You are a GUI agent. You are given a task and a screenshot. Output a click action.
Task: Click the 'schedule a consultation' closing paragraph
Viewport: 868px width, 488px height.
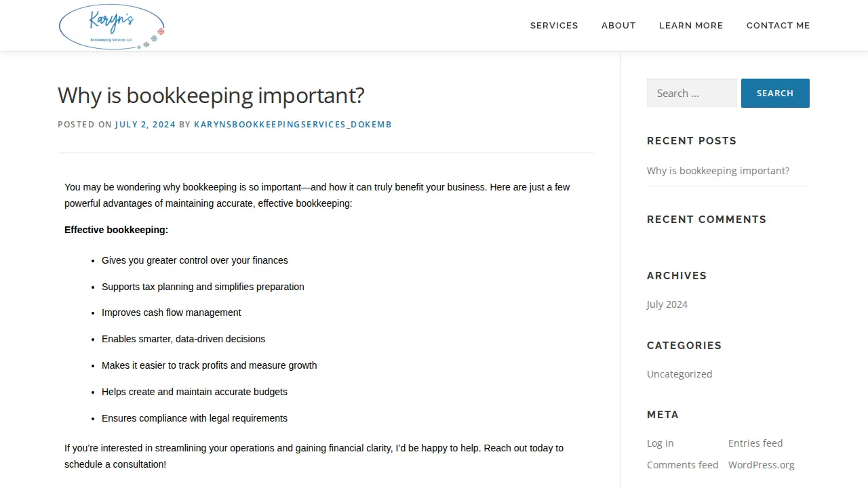click(314, 456)
